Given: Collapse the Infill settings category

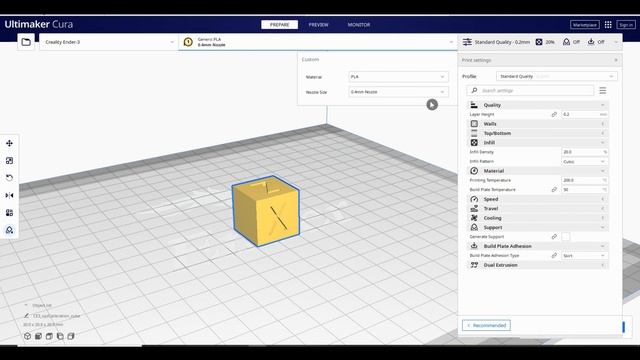Looking at the screenshot, I should (x=538, y=142).
